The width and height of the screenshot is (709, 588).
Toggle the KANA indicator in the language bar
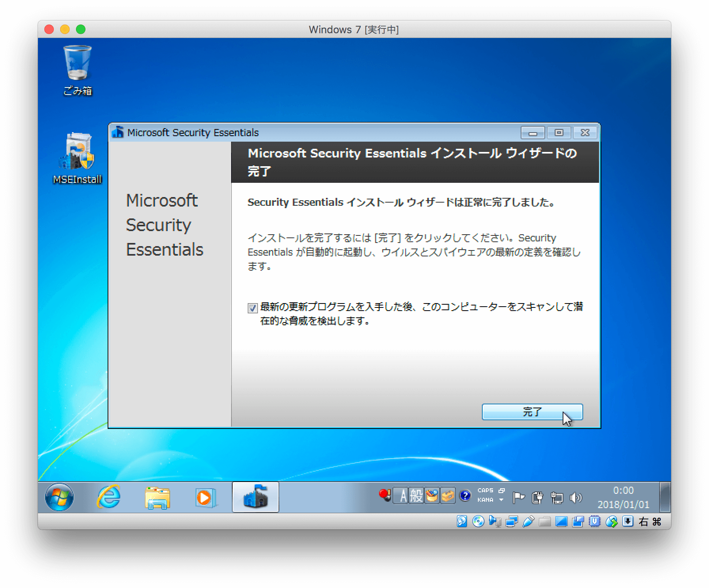click(485, 500)
